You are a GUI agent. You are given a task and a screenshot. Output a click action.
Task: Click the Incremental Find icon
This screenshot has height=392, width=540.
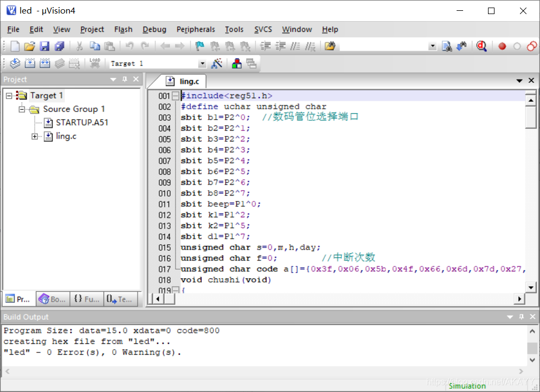[461, 46]
